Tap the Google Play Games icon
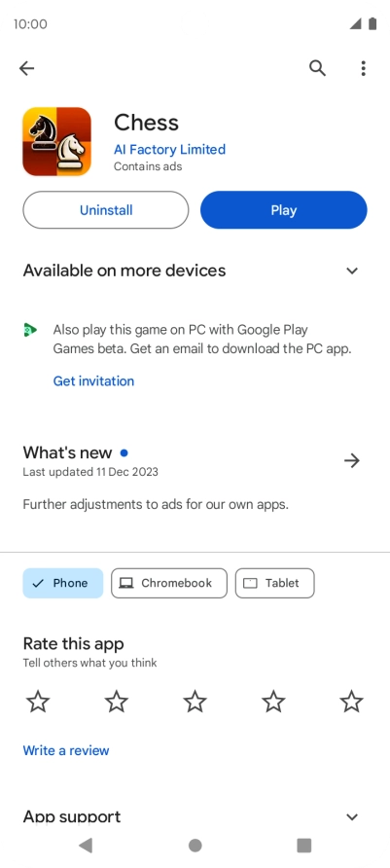This screenshot has height=868, width=390. (30, 330)
